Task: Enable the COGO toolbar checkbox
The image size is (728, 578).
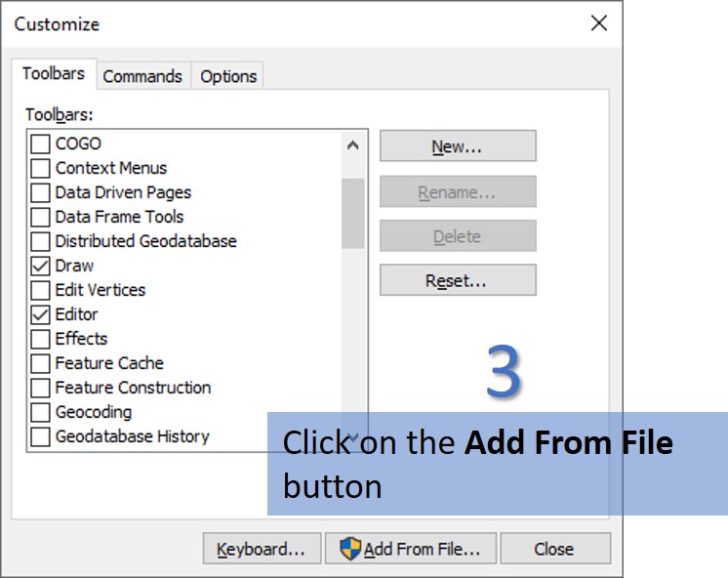Action: (x=40, y=144)
